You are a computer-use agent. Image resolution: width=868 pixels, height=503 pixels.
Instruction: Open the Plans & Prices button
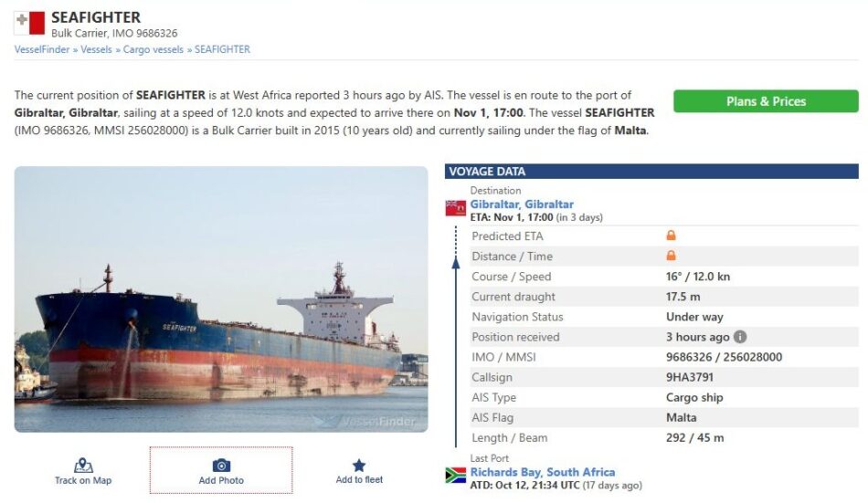click(766, 101)
